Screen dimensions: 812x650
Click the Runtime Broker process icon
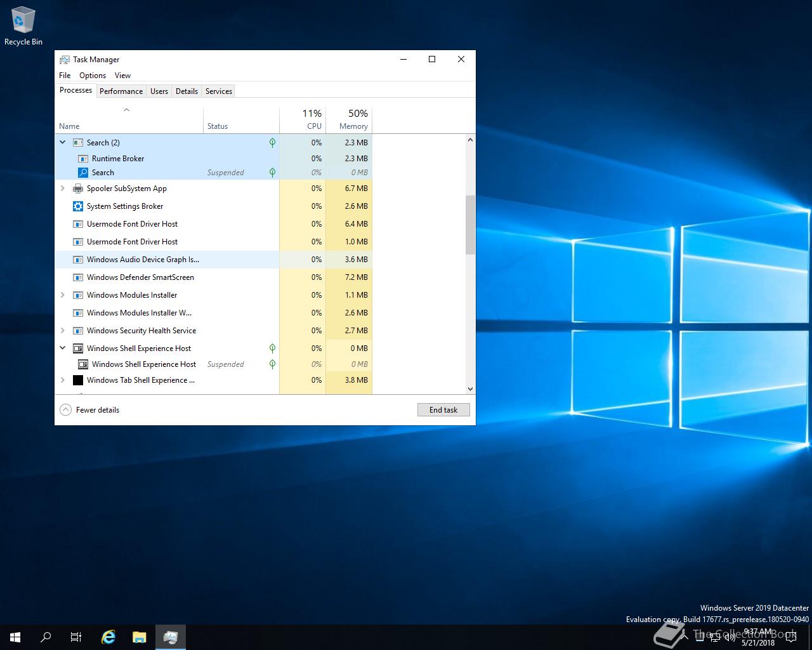pyautogui.click(x=83, y=159)
